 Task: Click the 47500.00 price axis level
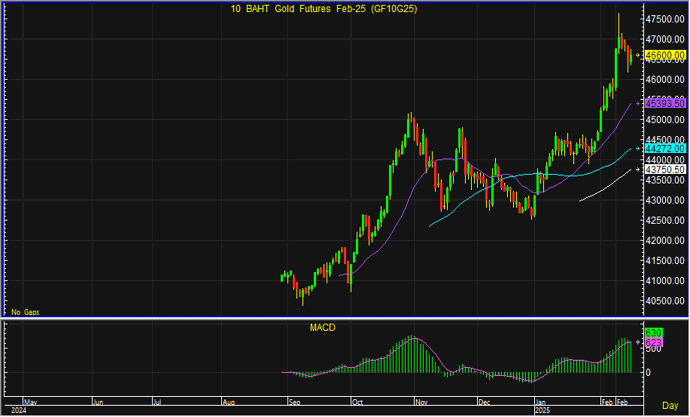(665, 19)
